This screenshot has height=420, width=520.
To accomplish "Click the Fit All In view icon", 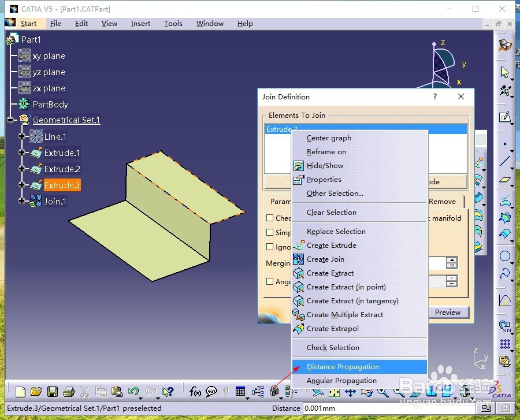I will (x=334, y=393).
